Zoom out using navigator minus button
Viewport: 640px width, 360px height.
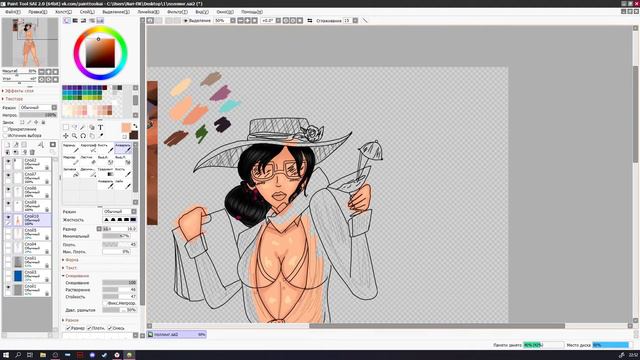[x=41, y=71]
